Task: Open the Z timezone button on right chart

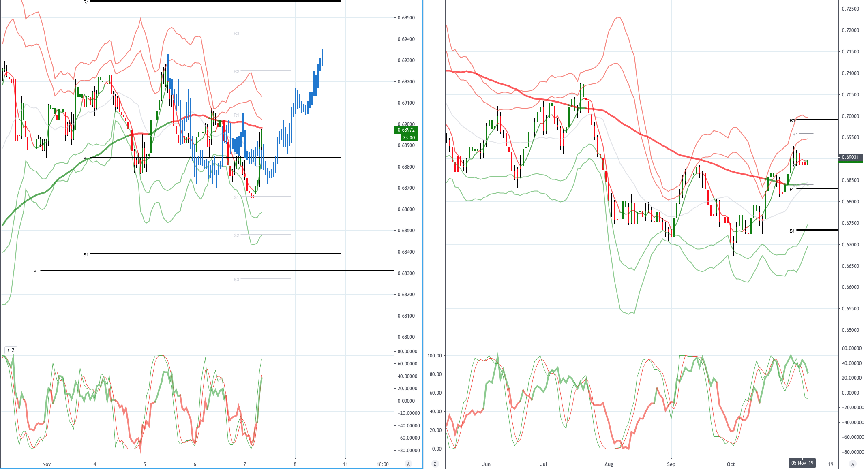Action: click(x=435, y=464)
